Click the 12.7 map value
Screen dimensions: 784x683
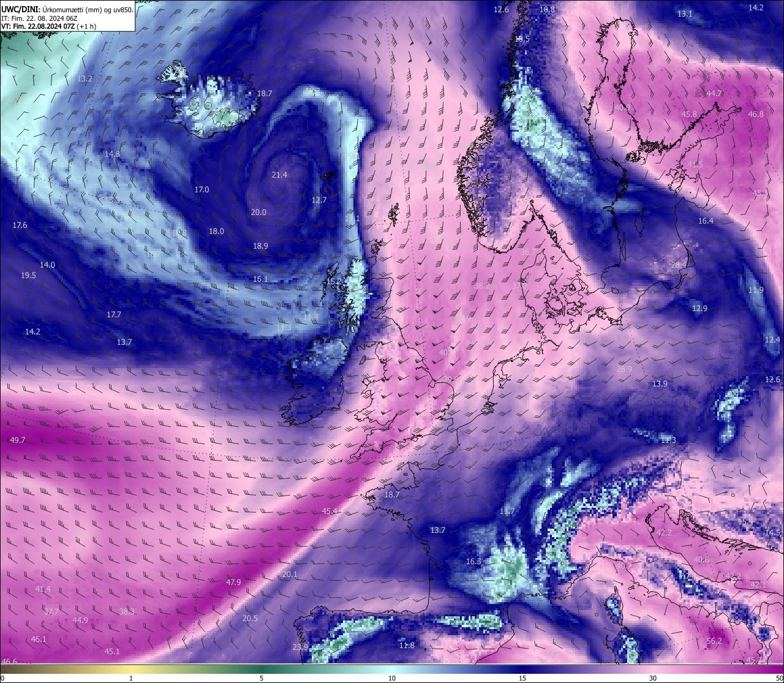pyautogui.click(x=319, y=200)
